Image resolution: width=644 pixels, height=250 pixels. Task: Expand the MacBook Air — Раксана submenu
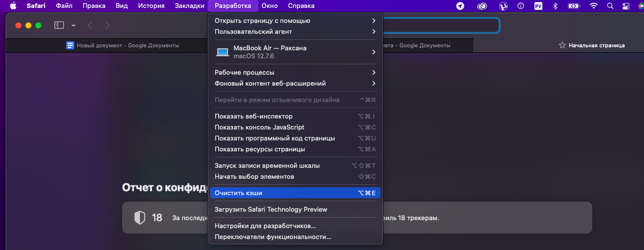(295, 52)
